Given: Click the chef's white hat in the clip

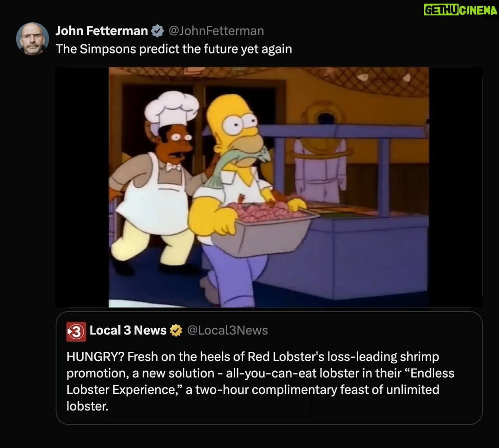Looking at the screenshot, I should pos(172,108).
